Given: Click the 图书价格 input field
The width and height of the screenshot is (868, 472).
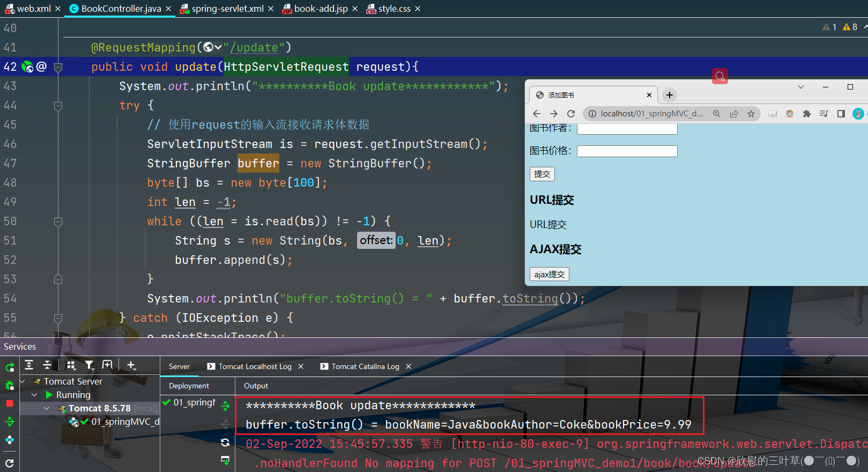Looking at the screenshot, I should 627,151.
